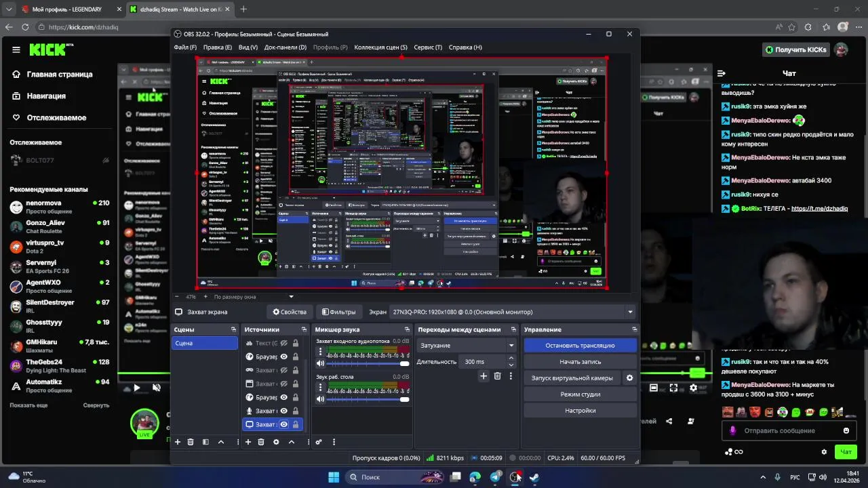Screen dimensions: 868x488
Task: Mute Захват входного аудиопотока channel
Action: 321,363
